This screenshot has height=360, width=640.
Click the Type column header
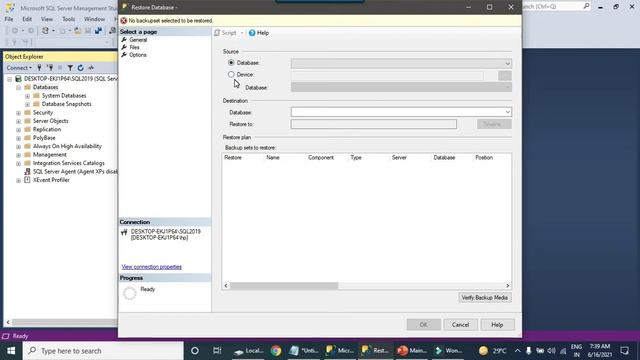click(x=356, y=158)
